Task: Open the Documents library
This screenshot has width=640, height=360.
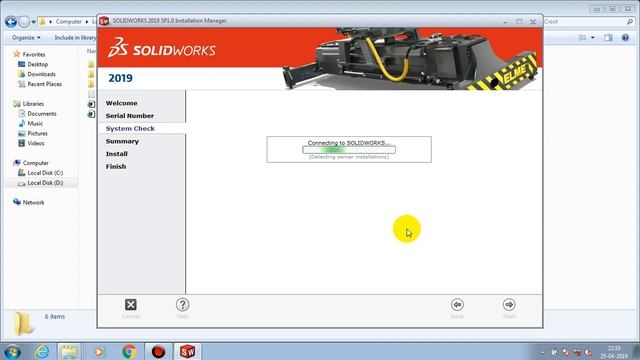Action: 42,114
